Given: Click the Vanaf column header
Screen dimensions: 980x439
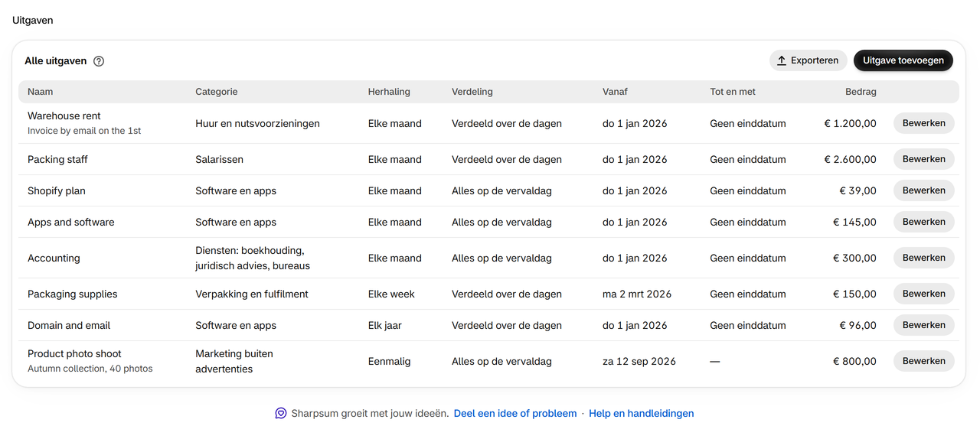Looking at the screenshot, I should tap(615, 92).
